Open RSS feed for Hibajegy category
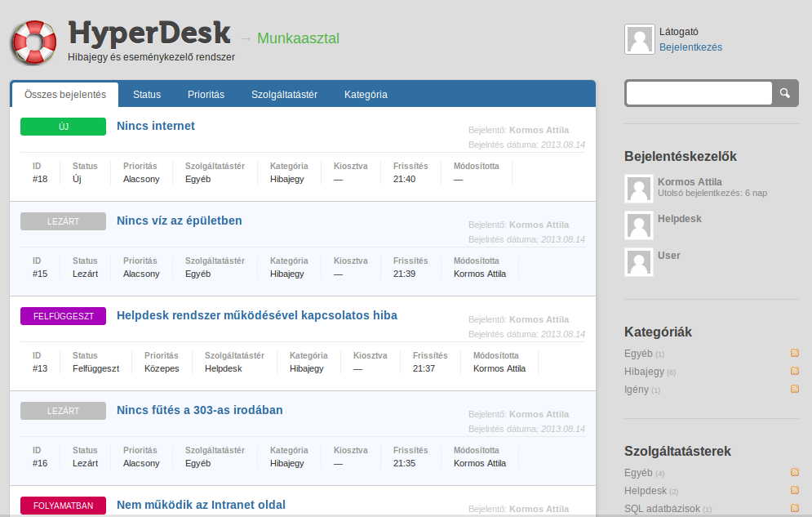The width and height of the screenshot is (812, 517). (x=794, y=371)
